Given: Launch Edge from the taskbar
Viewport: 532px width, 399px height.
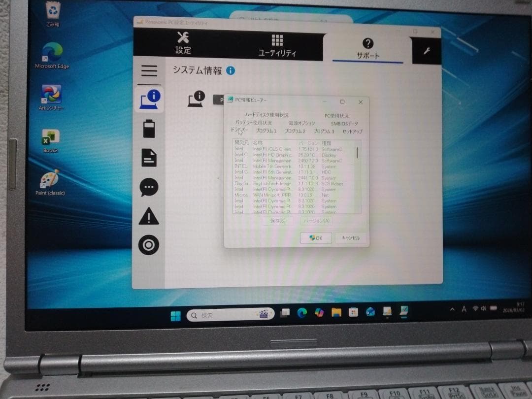Looking at the screenshot, I should (302, 312).
